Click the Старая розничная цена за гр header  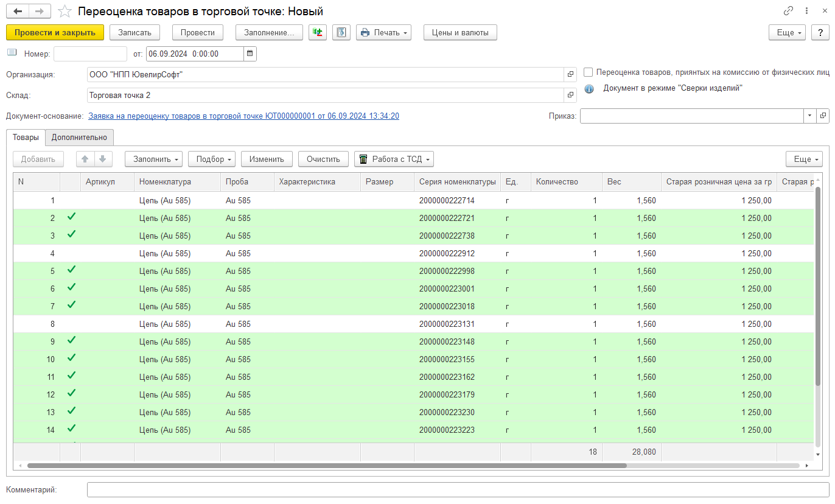(x=719, y=181)
